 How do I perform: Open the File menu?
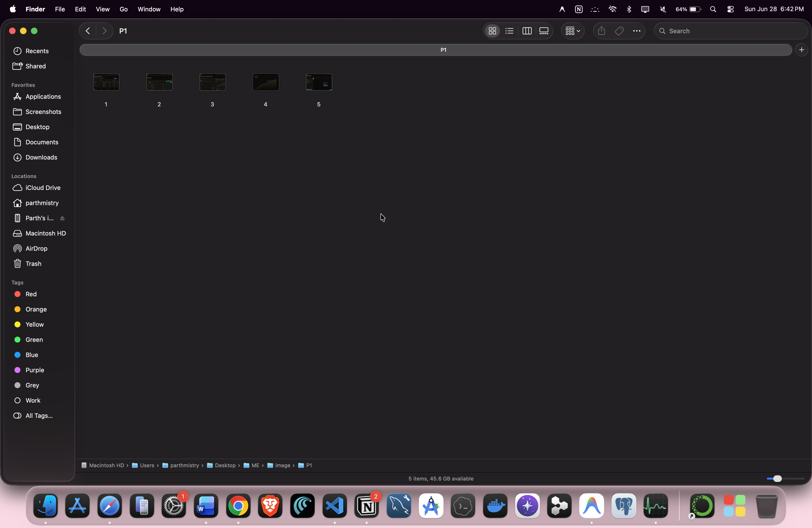click(60, 9)
